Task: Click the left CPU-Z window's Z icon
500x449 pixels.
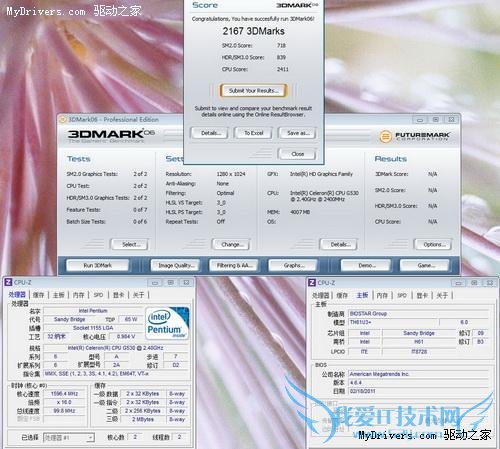Action: click(8, 282)
